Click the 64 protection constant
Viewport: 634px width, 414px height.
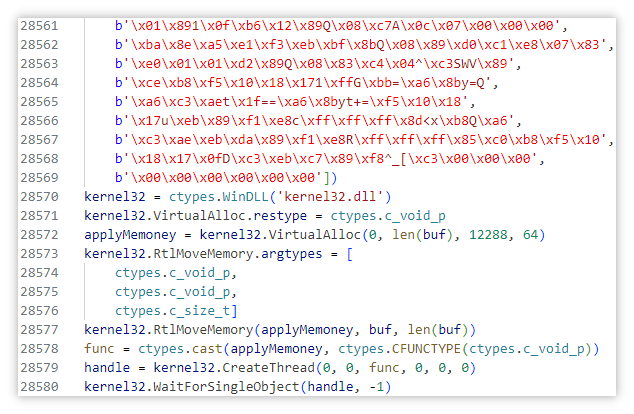(530, 235)
